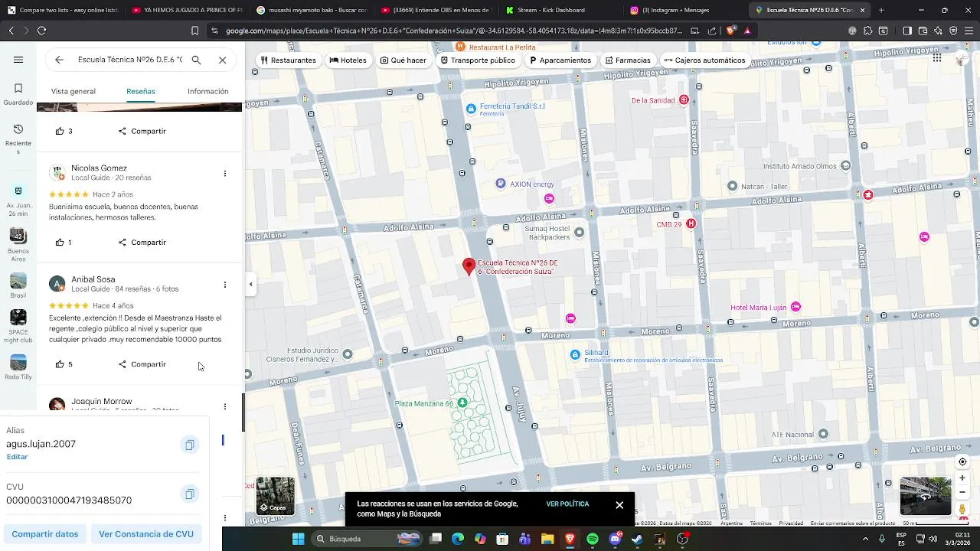Open Nicolas Gomez's profile name
The image size is (980, 551).
coord(99,168)
